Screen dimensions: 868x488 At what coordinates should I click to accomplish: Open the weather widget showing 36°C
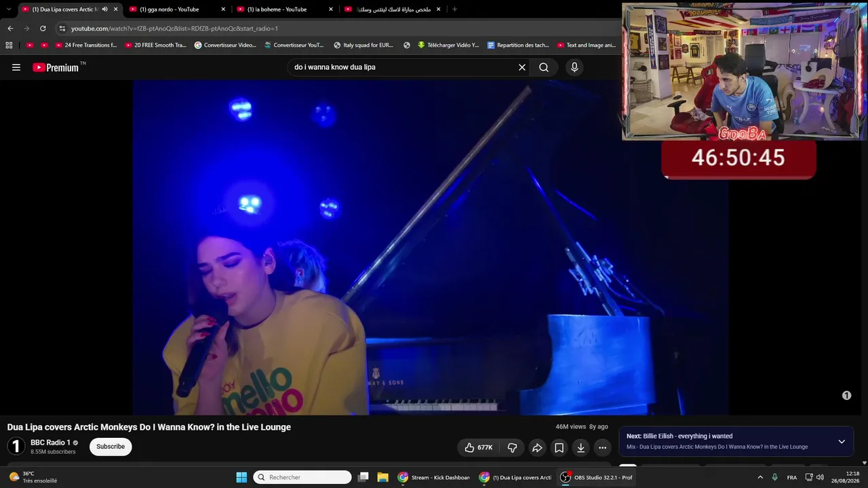(x=33, y=477)
